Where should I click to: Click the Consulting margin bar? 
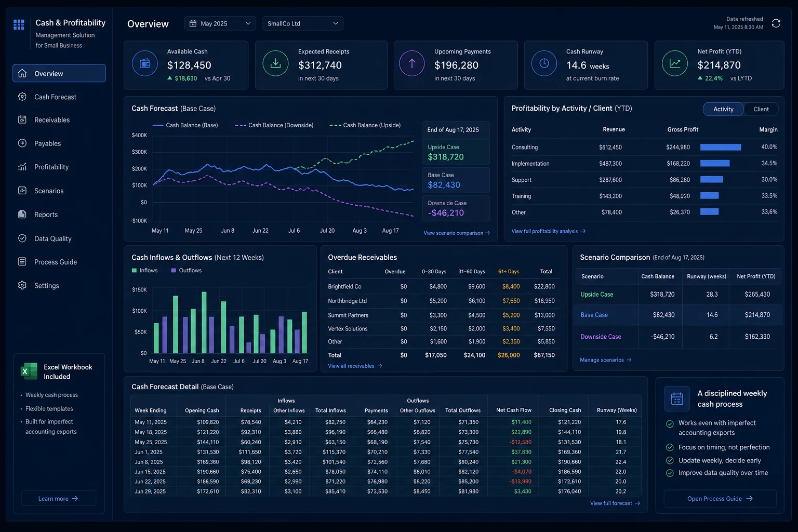pos(721,147)
